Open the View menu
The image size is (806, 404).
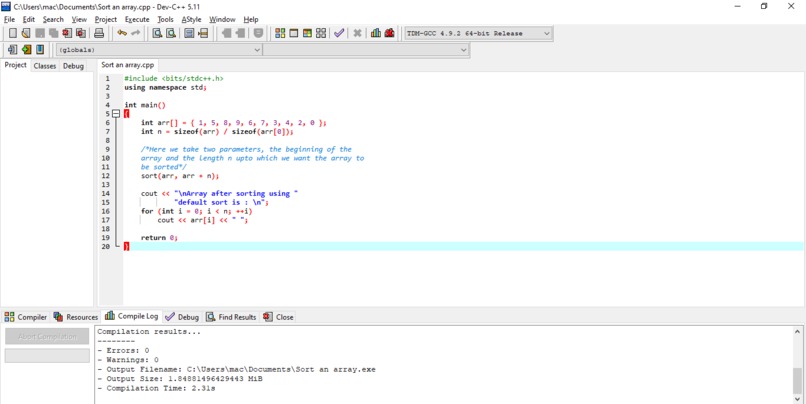pyautogui.click(x=79, y=20)
